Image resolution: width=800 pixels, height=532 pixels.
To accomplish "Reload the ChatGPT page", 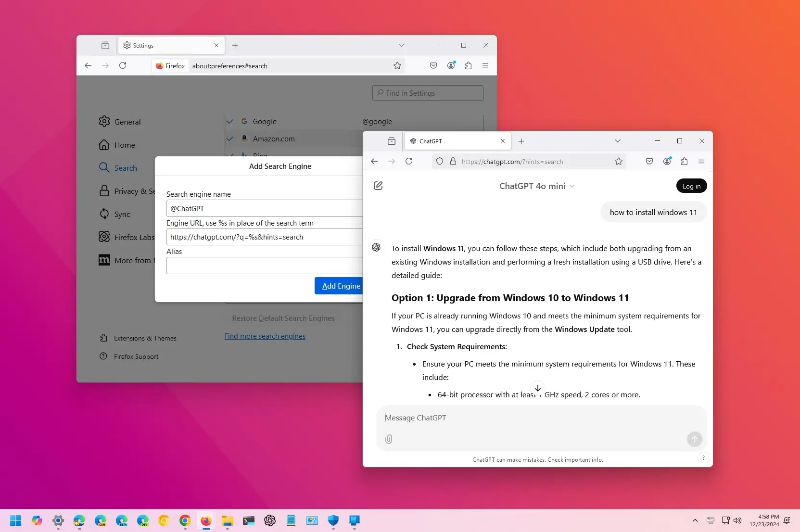I will coord(409,161).
